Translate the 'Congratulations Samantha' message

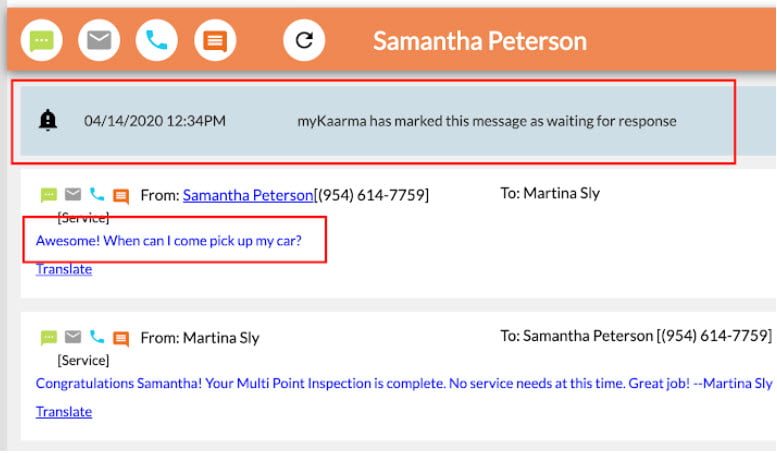pyautogui.click(x=64, y=412)
